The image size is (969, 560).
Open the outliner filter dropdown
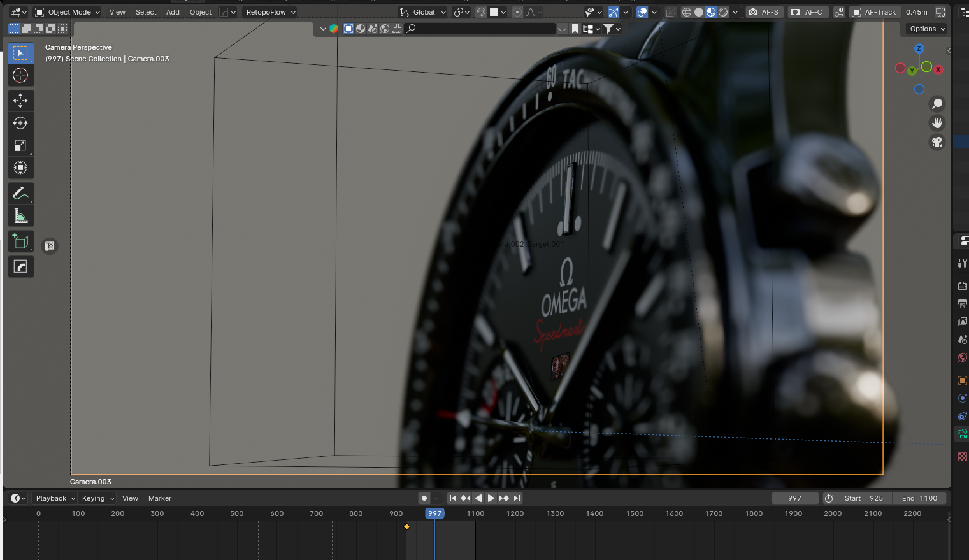pyautogui.click(x=612, y=29)
